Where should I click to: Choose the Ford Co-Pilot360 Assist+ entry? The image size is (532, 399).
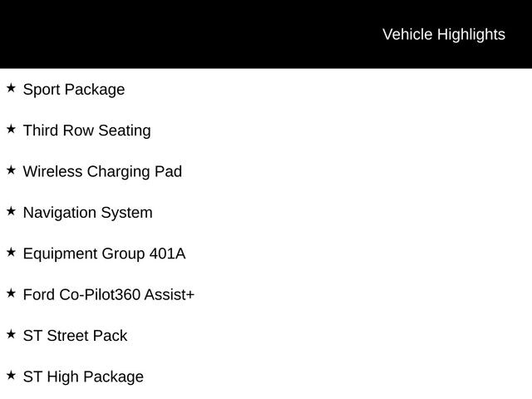tap(108, 295)
